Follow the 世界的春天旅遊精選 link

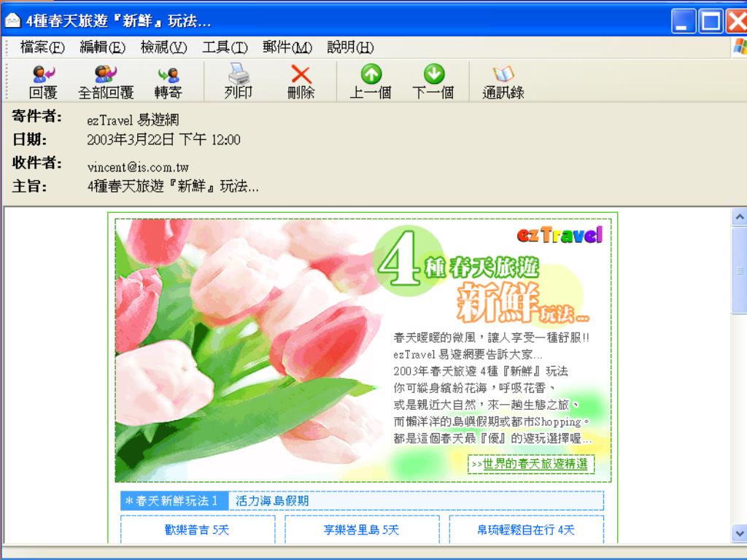point(535,464)
